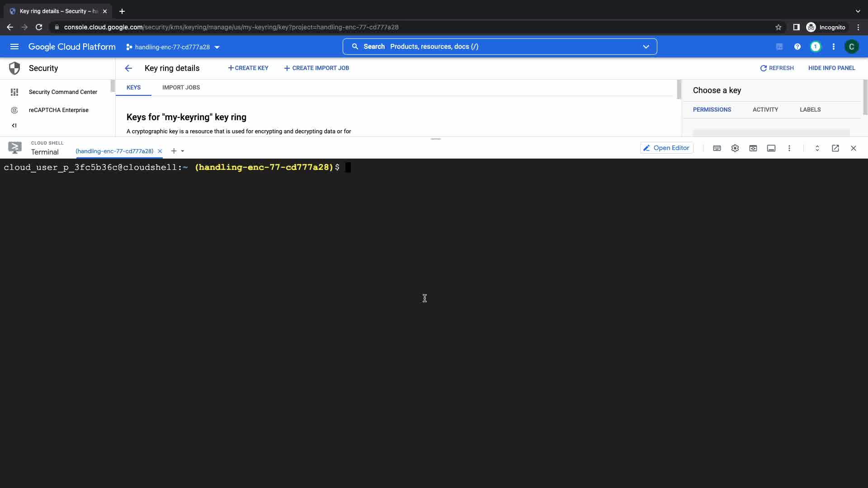Open the new terminal tab dropdown arrow
Screen dimensions: 868x488
coord(183,151)
